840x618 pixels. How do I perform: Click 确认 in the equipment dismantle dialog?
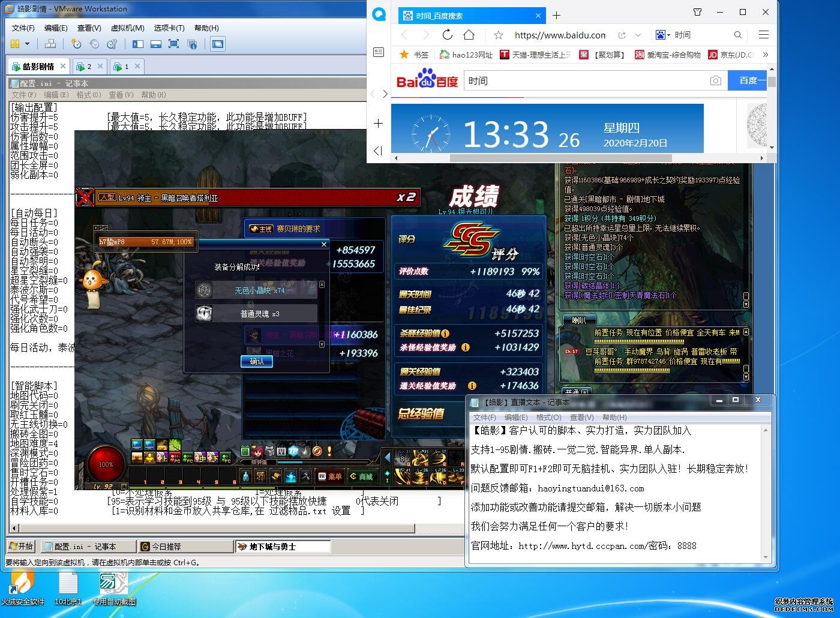[257, 361]
